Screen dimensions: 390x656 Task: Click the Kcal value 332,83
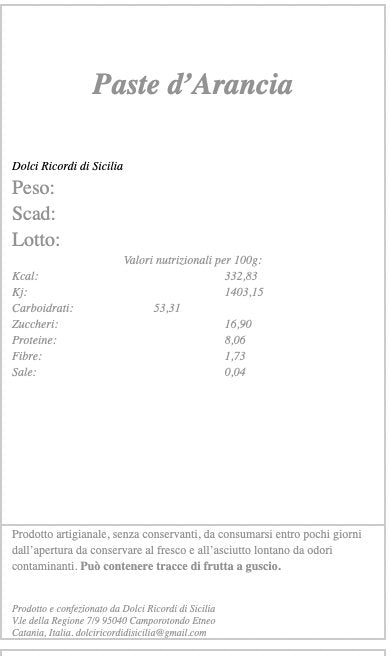point(241,276)
